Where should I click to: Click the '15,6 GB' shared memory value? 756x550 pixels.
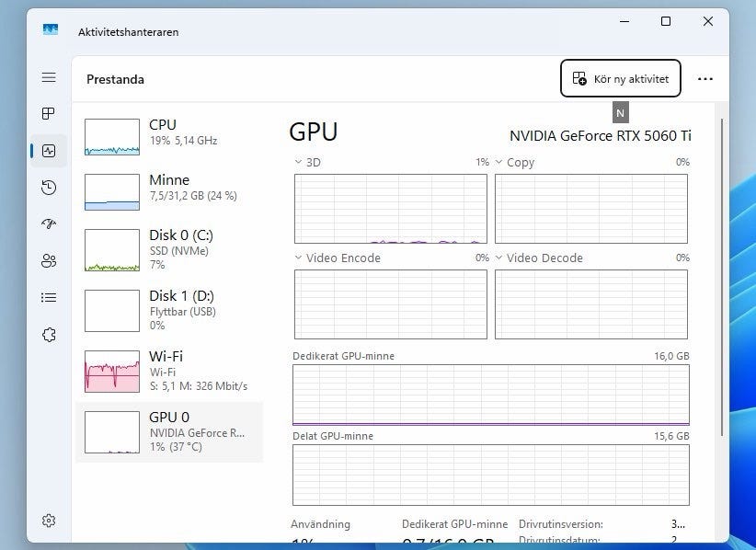[671, 436]
